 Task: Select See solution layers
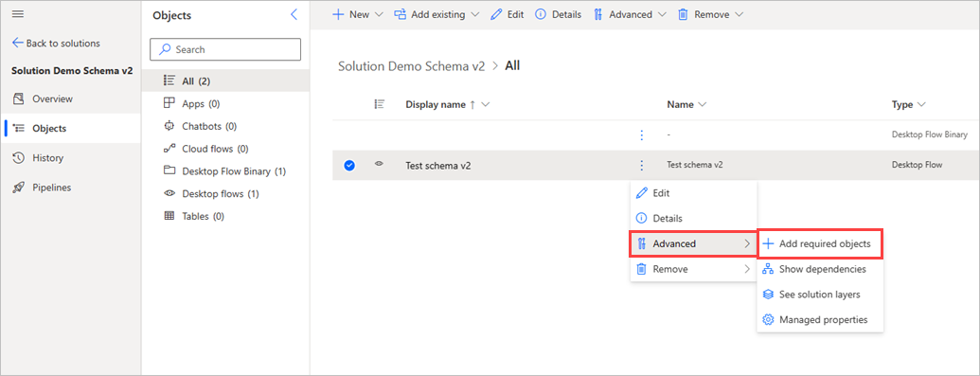[x=819, y=294]
